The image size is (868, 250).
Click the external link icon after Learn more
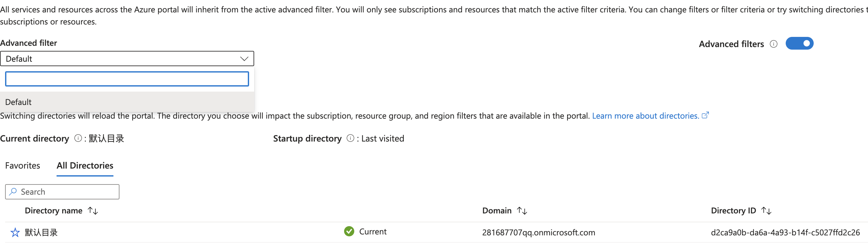[x=705, y=115]
